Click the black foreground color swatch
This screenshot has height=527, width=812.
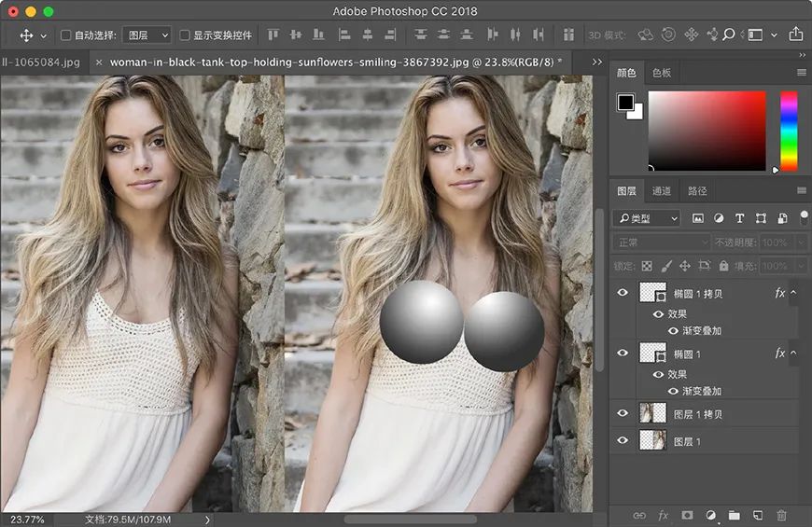click(625, 103)
